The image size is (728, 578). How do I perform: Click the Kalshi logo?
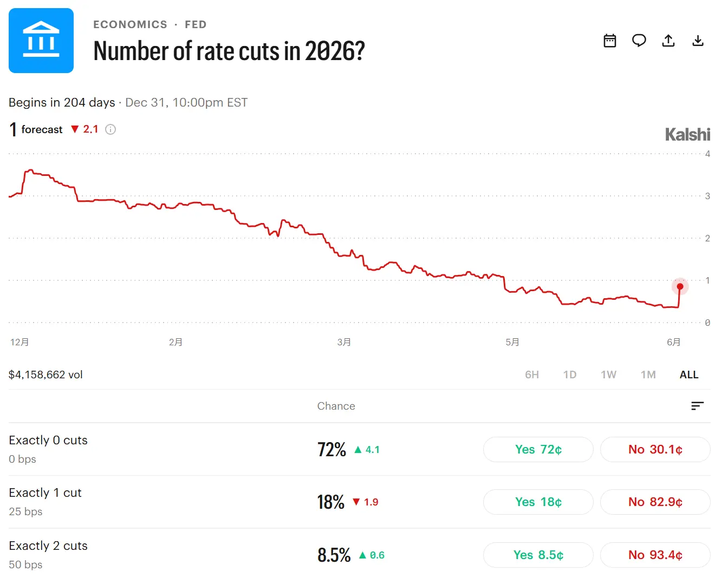tap(687, 134)
